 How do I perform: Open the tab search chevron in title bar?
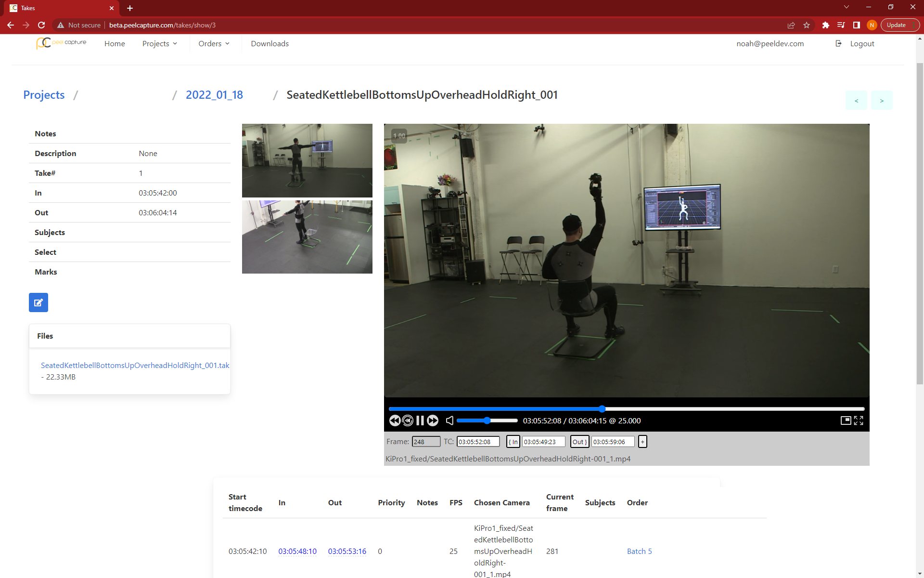click(x=846, y=7)
